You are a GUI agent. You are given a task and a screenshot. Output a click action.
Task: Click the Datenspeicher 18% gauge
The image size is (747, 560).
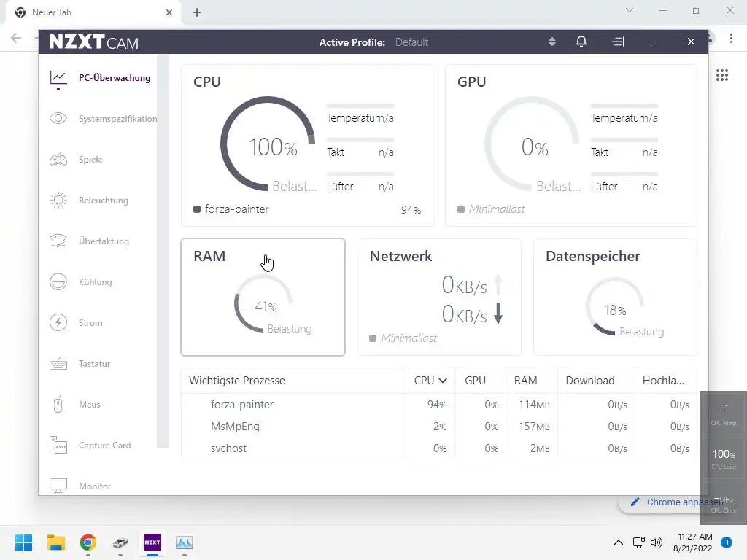tap(614, 307)
